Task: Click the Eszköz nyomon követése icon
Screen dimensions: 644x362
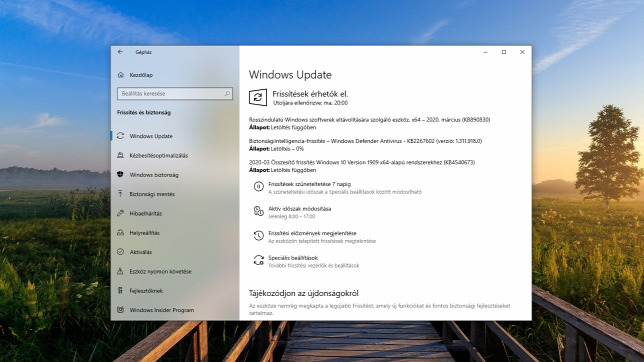Action: 120,271
